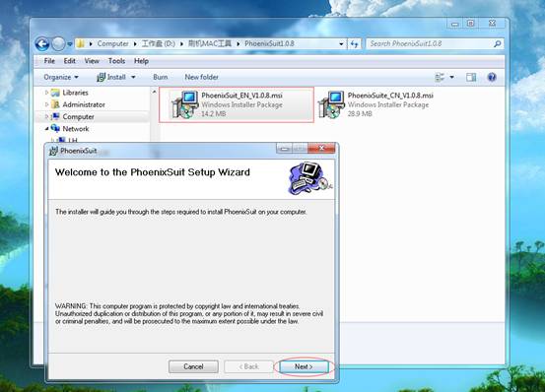
Task: Open the Organize dropdown
Action: pos(61,77)
